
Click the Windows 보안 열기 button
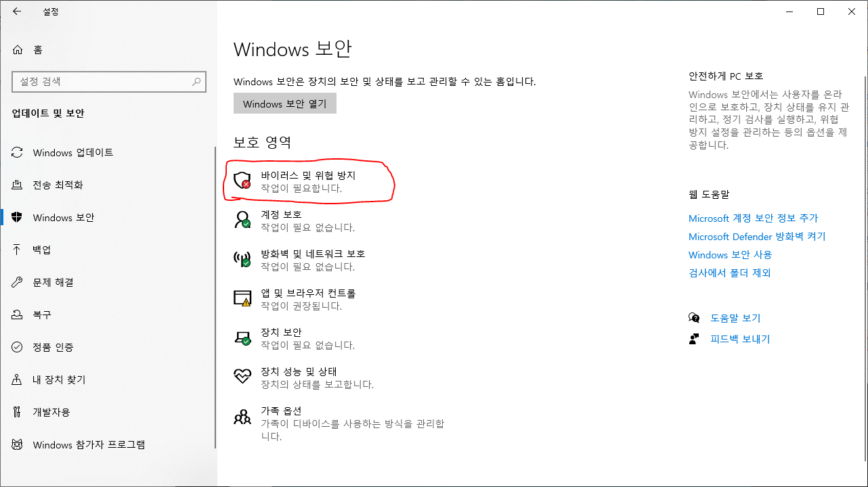[x=285, y=103]
